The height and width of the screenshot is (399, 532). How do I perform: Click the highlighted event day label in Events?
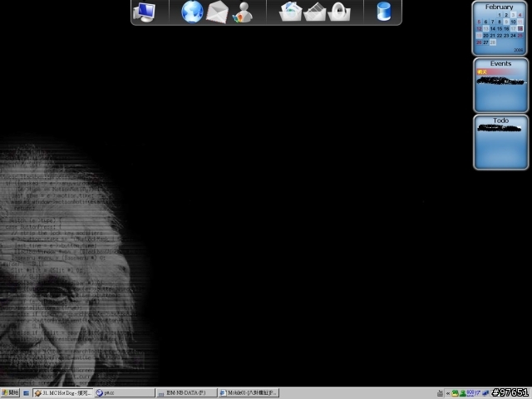pyautogui.click(x=482, y=72)
